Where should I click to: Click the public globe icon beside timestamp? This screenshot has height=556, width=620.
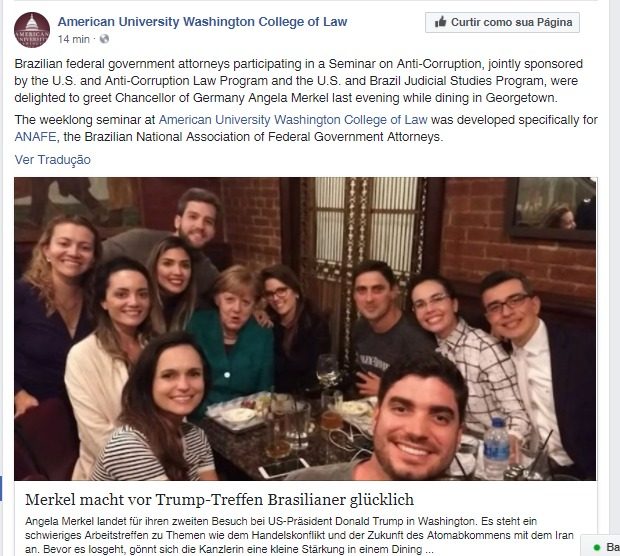coord(102,39)
